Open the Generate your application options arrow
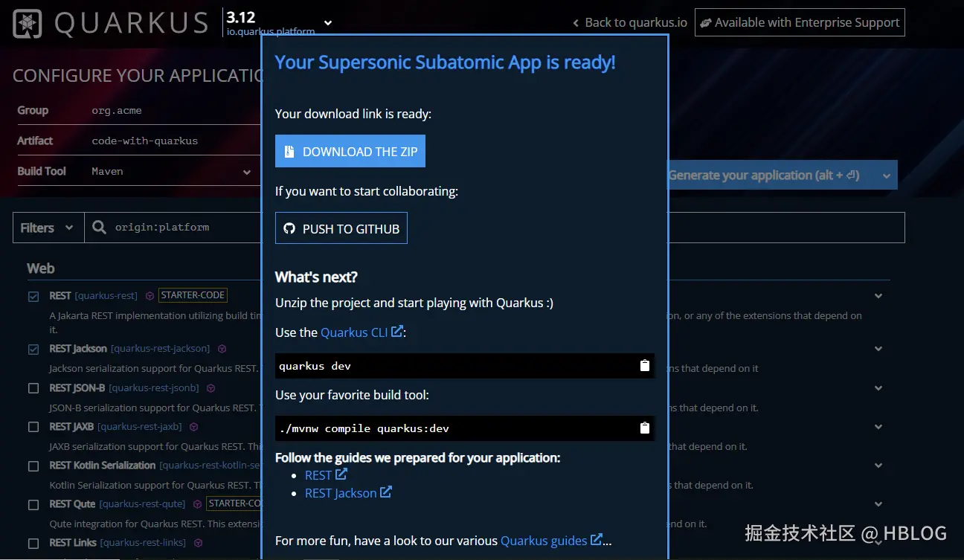The height and width of the screenshot is (560, 964). pos(886,176)
